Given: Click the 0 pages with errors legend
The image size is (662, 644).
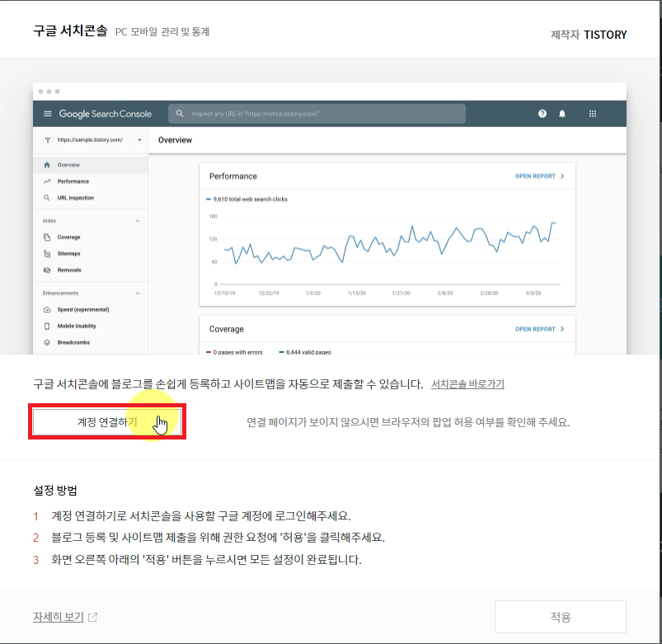Looking at the screenshot, I should [x=234, y=352].
